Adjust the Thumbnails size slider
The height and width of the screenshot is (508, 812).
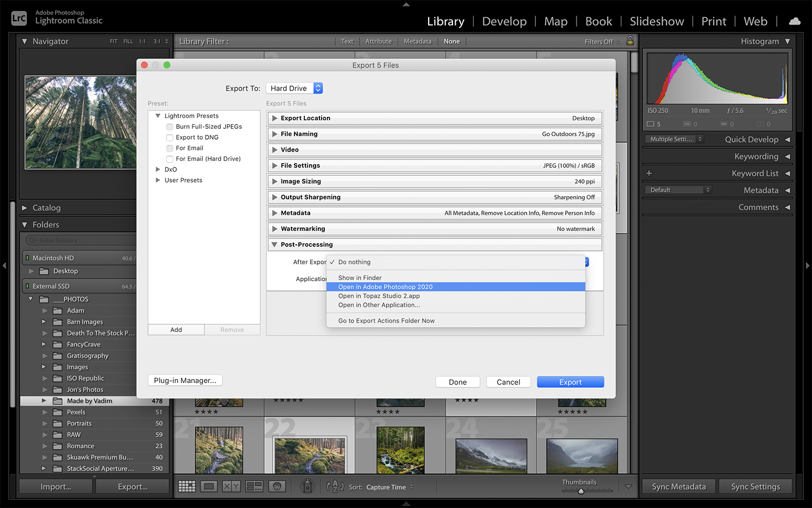pos(581,491)
